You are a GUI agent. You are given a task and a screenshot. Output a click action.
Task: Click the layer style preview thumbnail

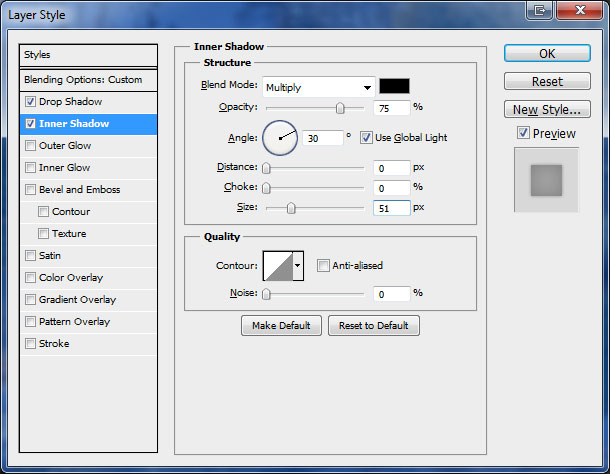(x=546, y=180)
